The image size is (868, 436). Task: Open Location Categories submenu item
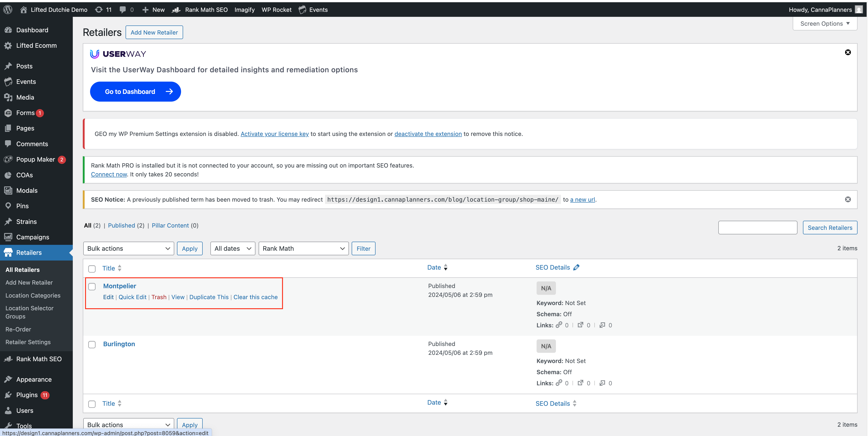tap(33, 295)
